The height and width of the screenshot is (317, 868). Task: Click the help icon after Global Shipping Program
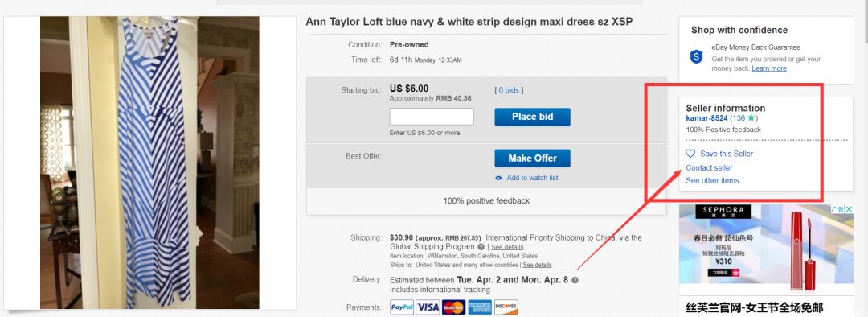coord(481,247)
